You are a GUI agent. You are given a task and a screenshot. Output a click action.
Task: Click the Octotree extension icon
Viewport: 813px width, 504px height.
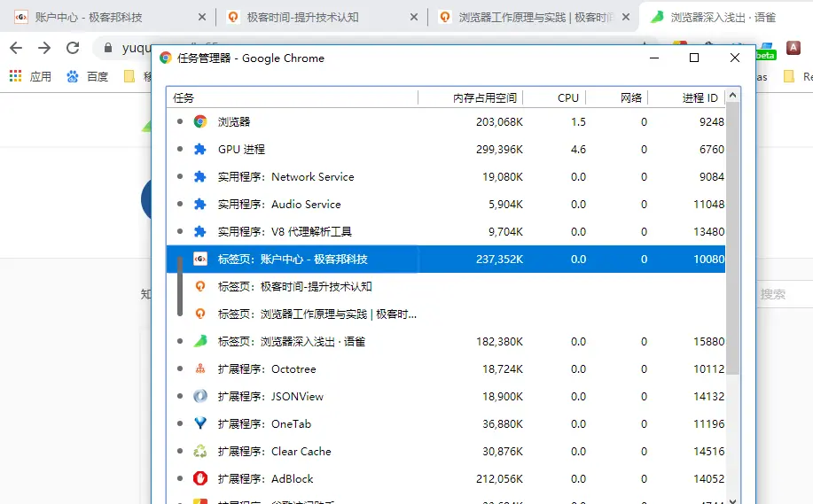click(200, 368)
